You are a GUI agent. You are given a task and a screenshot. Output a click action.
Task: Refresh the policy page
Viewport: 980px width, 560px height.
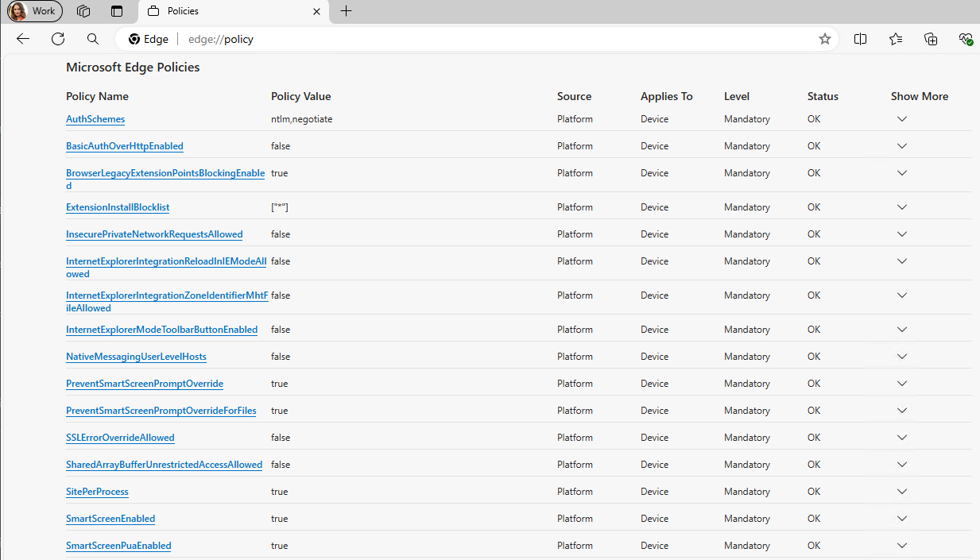pos(58,39)
